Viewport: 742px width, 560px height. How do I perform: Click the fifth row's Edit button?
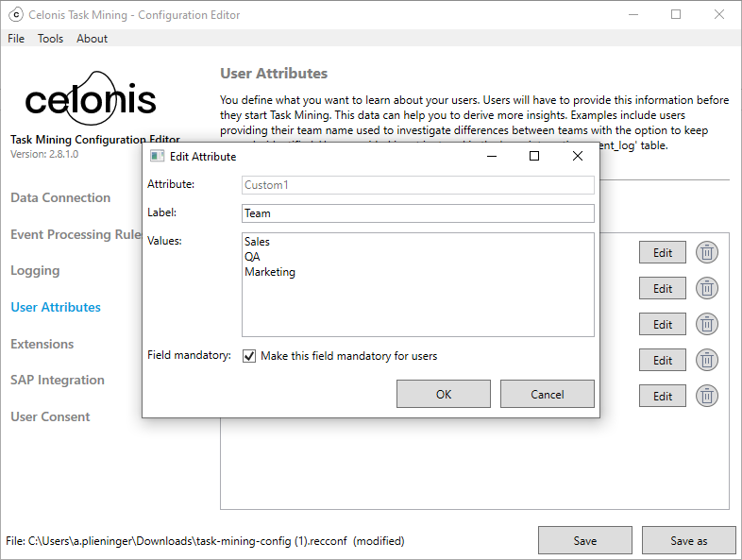[x=663, y=397]
